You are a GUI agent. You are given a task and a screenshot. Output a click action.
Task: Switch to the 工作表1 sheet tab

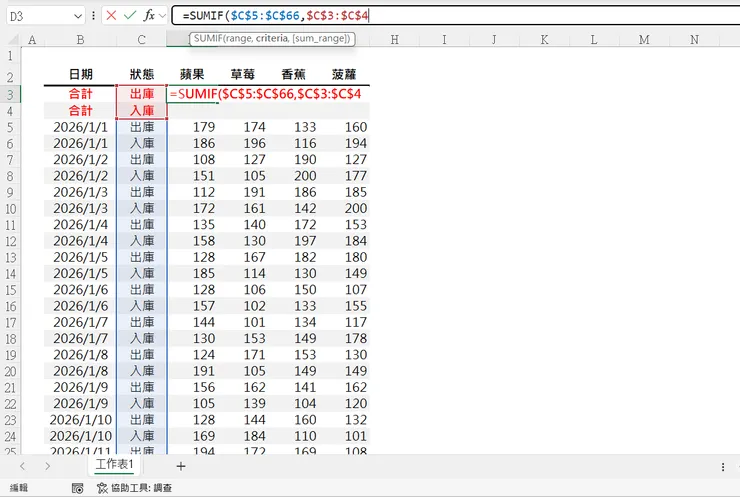(115, 464)
